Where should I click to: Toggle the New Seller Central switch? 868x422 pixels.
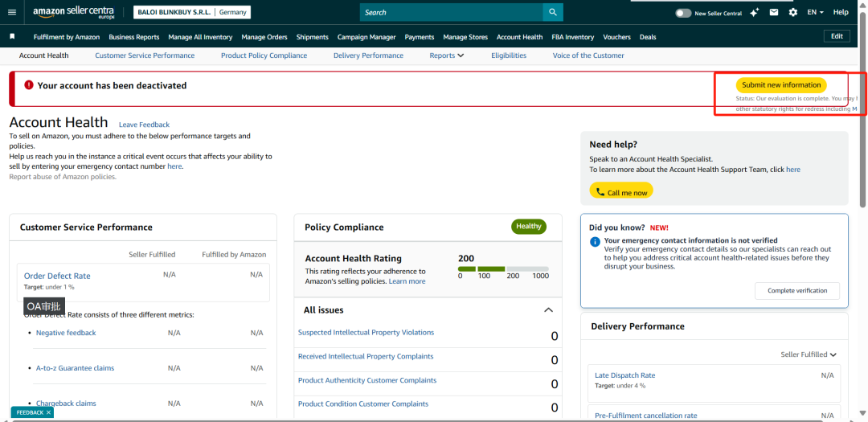coord(683,13)
